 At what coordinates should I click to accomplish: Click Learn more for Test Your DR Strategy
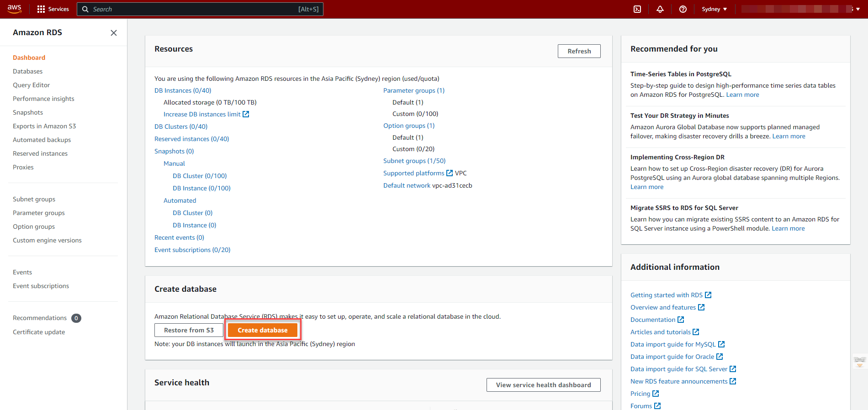789,136
